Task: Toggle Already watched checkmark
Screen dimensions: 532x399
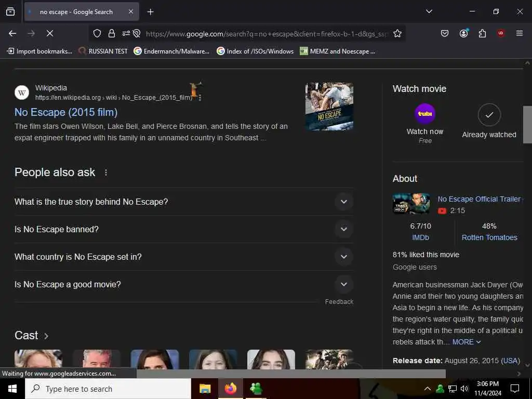Action: tap(489, 115)
